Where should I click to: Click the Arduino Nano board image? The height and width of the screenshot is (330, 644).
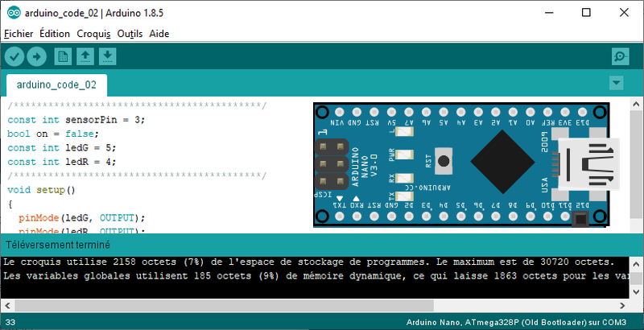466,164
